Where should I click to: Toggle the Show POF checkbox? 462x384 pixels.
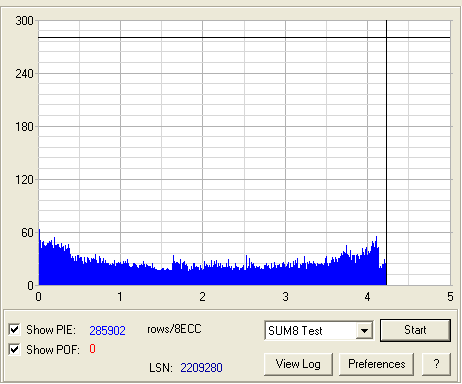pyautogui.click(x=14, y=349)
